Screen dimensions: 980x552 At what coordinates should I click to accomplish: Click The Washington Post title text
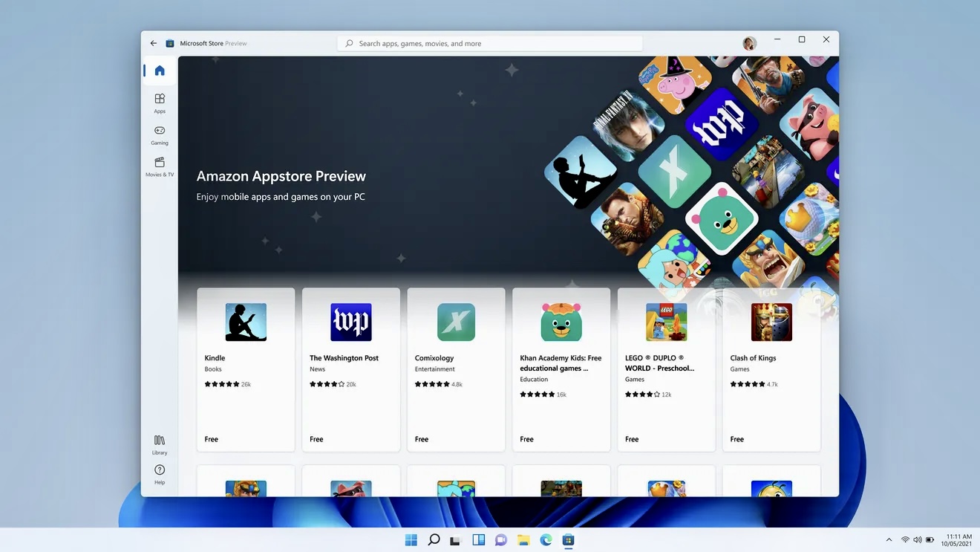coord(344,358)
